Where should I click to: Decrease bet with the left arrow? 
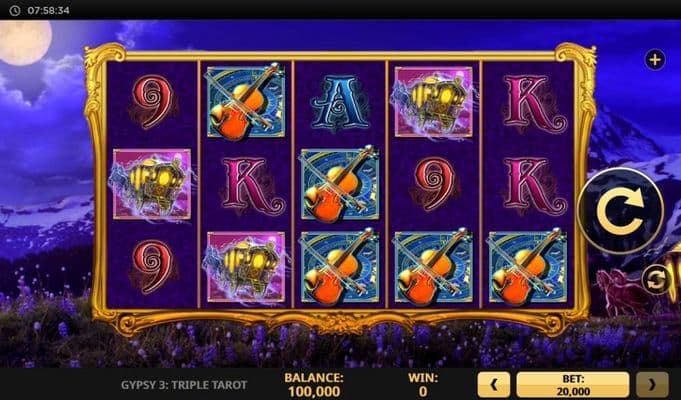494,384
